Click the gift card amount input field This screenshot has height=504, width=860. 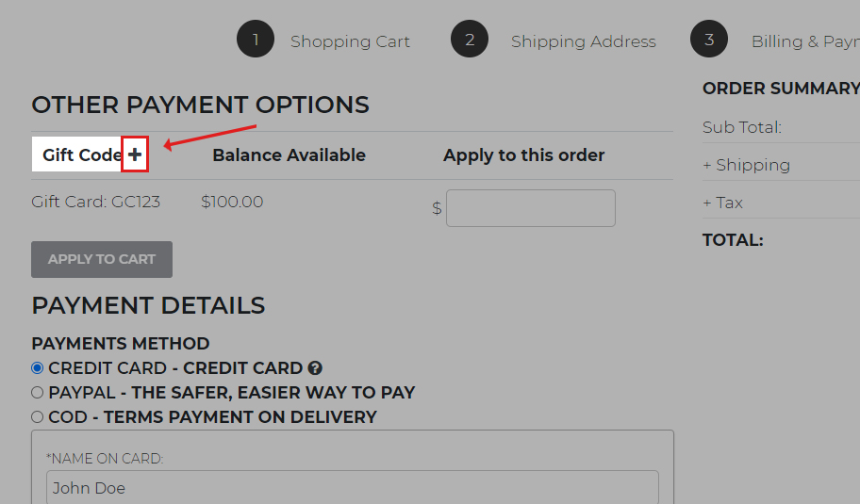click(x=530, y=208)
